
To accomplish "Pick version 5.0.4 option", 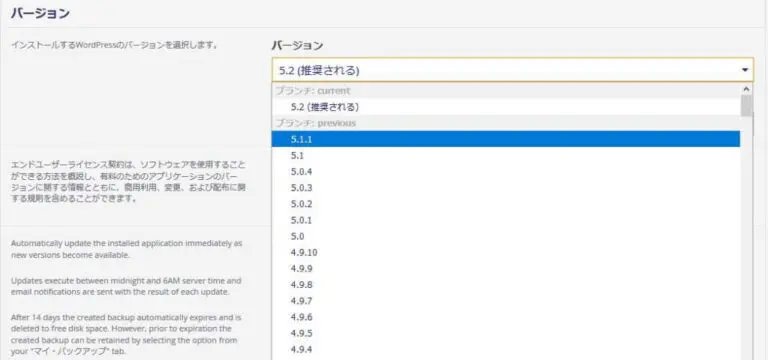I will click(506, 171).
